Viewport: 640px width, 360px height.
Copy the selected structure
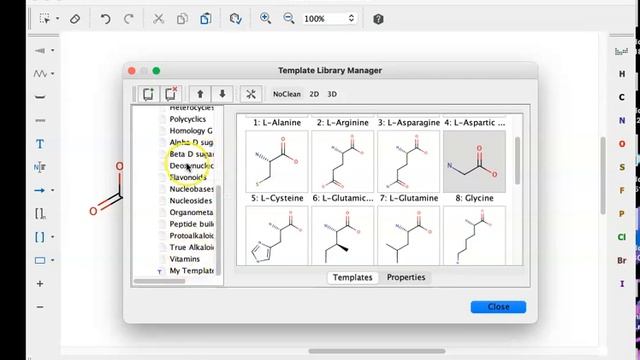(x=182, y=19)
